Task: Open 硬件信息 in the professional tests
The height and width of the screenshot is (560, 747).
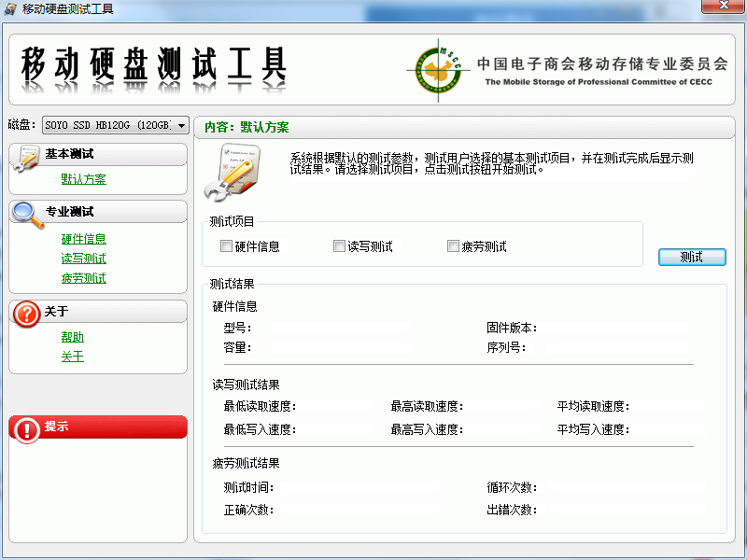Action: [x=84, y=239]
